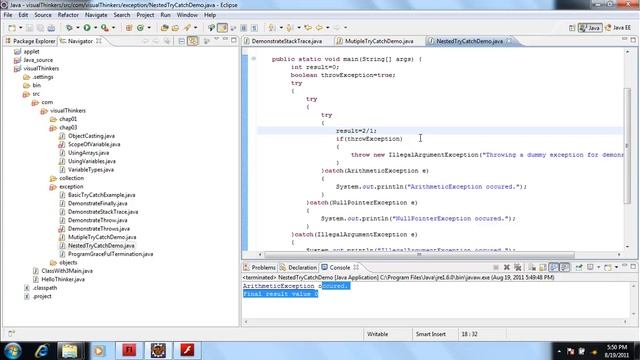Toggle Scroll Lock in the Console toolbar

(543, 267)
